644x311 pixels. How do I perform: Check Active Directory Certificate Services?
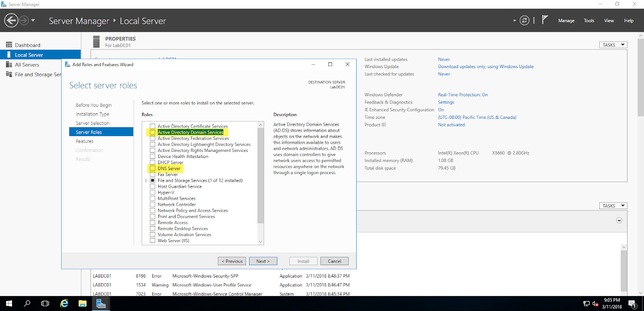point(153,126)
